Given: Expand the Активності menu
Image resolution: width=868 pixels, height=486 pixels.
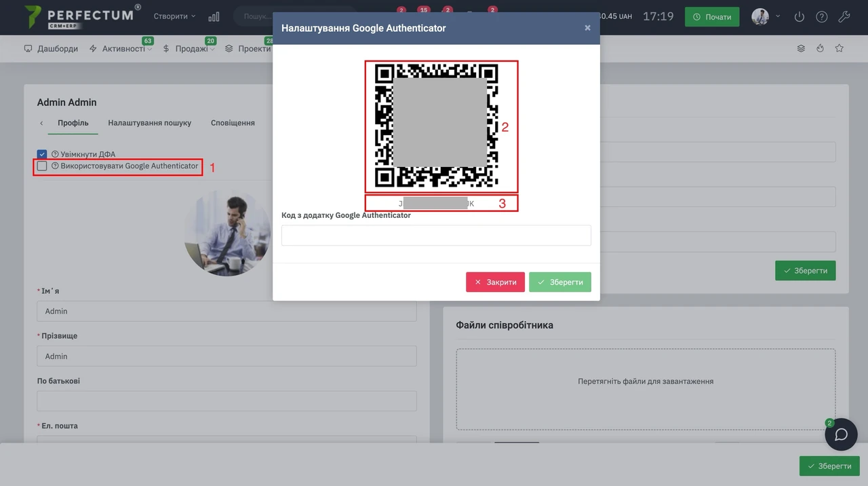Looking at the screenshot, I should click(121, 49).
